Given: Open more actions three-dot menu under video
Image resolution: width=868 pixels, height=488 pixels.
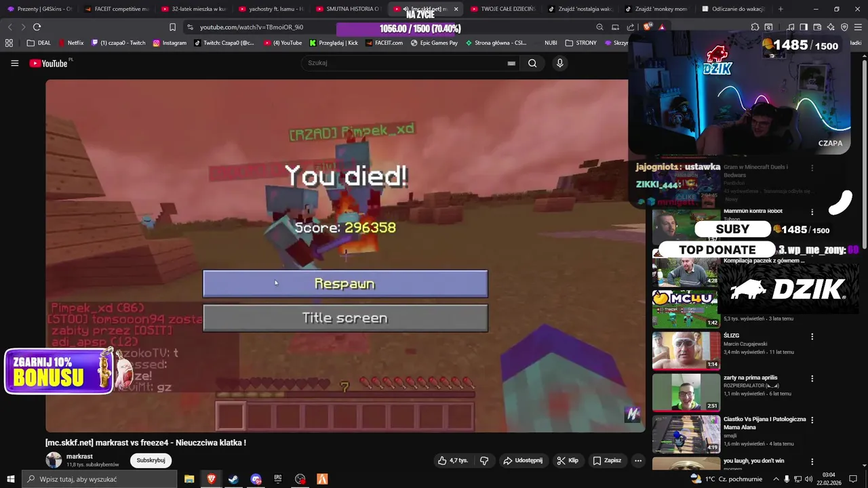Looking at the screenshot, I should click(x=638, y=460).
